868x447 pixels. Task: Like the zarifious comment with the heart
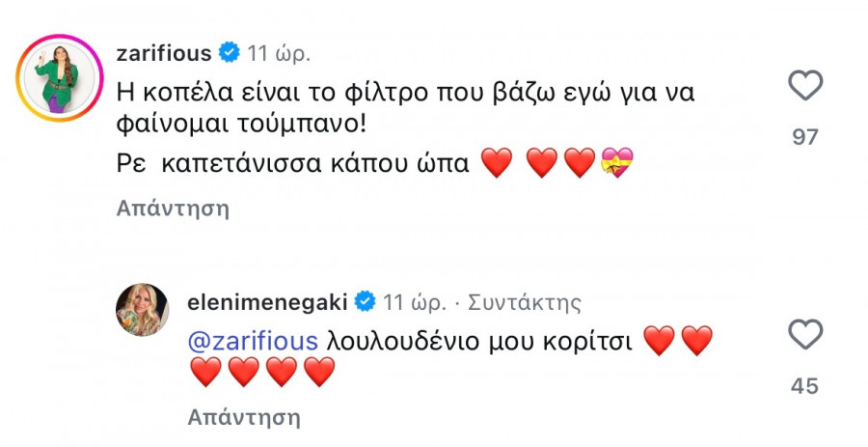click(803, 87)
